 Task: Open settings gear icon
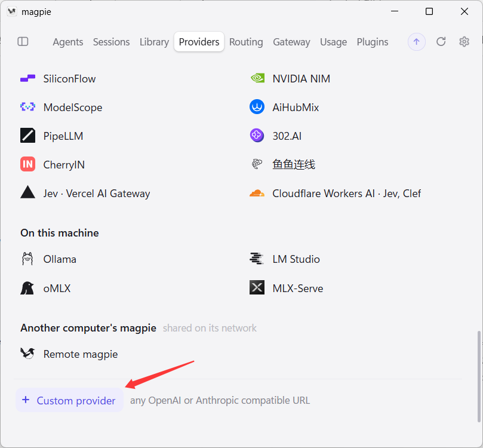tap(464, 42)
